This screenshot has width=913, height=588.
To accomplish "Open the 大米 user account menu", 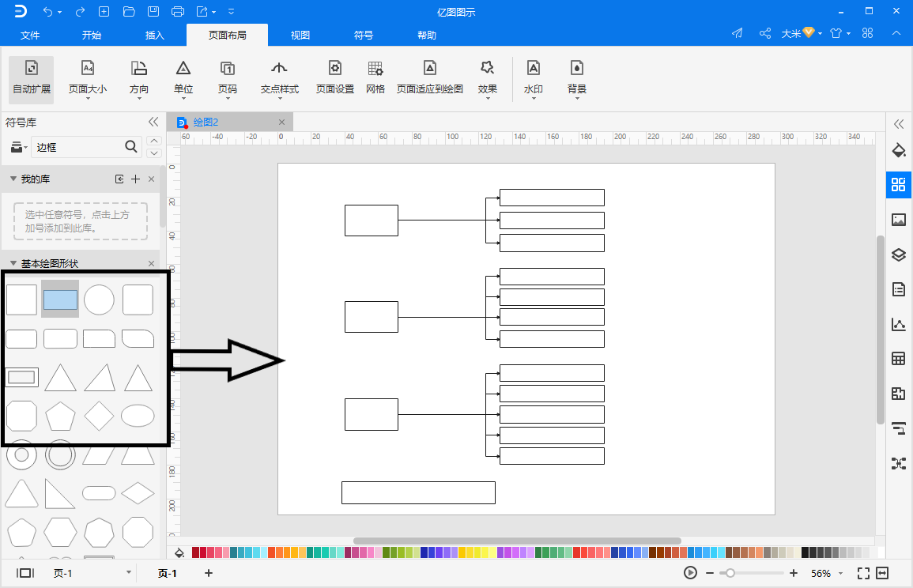I will tap(802, 33).
